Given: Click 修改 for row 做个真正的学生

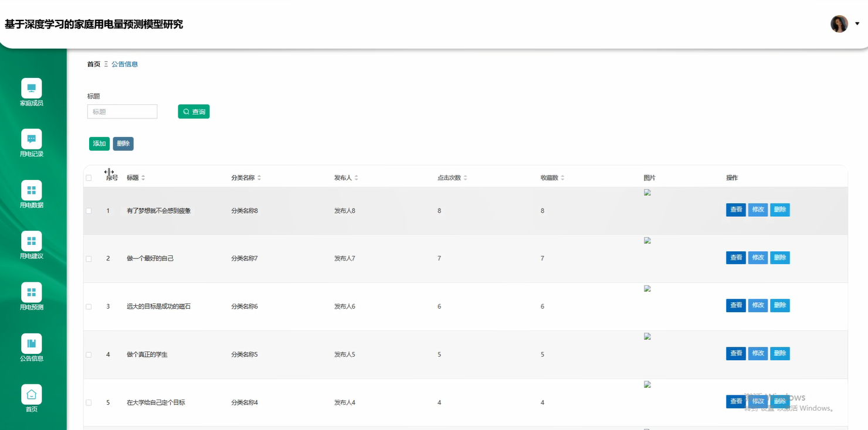Looking at the screenshot, I should 758,353.
